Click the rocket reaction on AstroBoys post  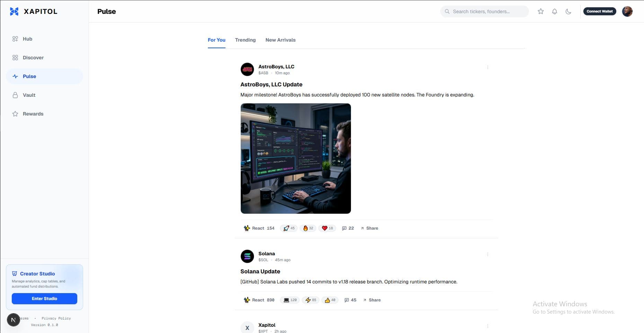click(x=289, y=228)
